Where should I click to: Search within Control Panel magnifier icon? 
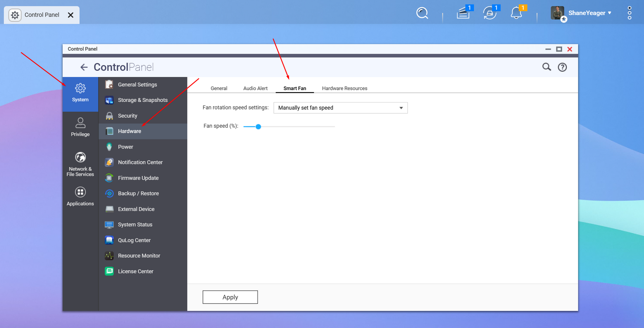coord(547,67)
